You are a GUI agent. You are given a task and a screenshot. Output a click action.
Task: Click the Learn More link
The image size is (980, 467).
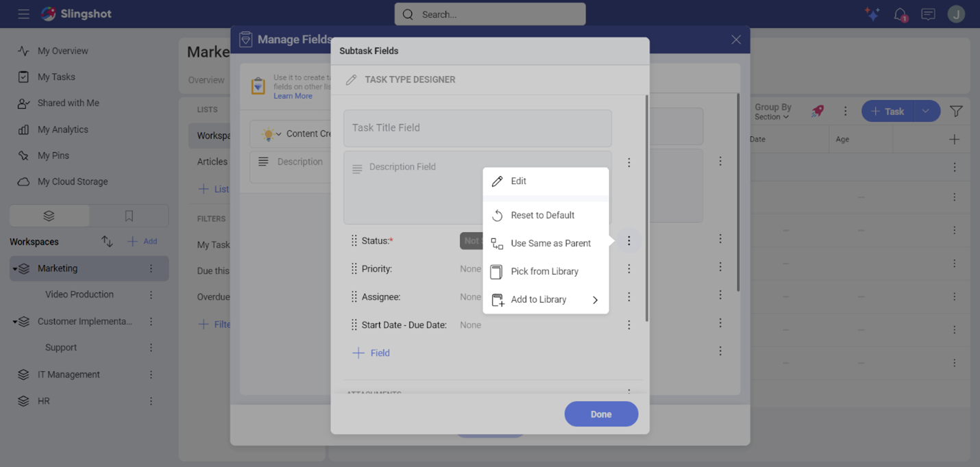[293, 96]
